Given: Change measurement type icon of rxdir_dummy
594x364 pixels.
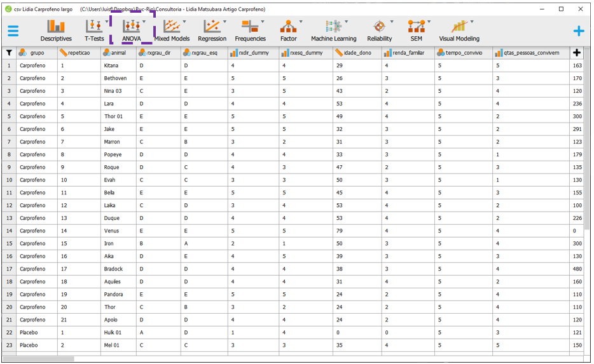Looking at the screenshot, I should pyautogui.click(x=233, y=53).
